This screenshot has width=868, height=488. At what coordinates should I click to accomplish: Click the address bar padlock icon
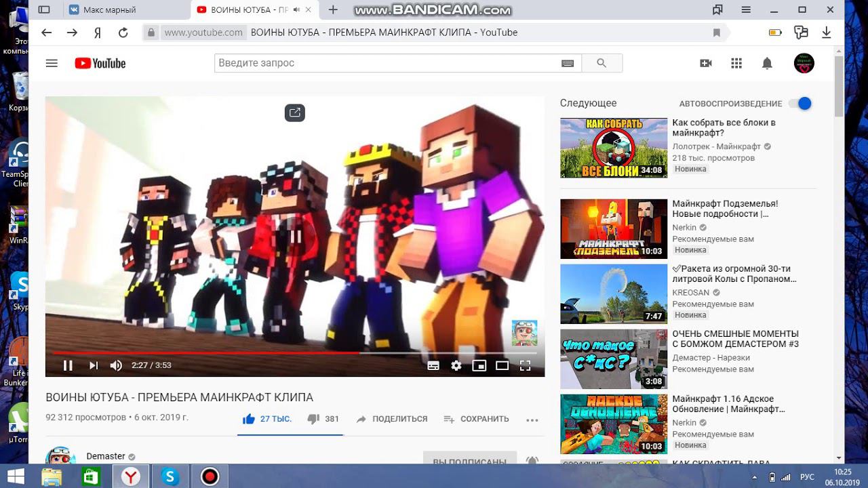click(x=151, y=33)
